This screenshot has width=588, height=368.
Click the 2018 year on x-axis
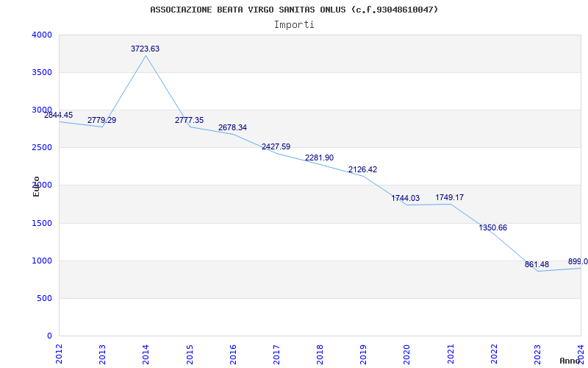(x=320, y=353)
